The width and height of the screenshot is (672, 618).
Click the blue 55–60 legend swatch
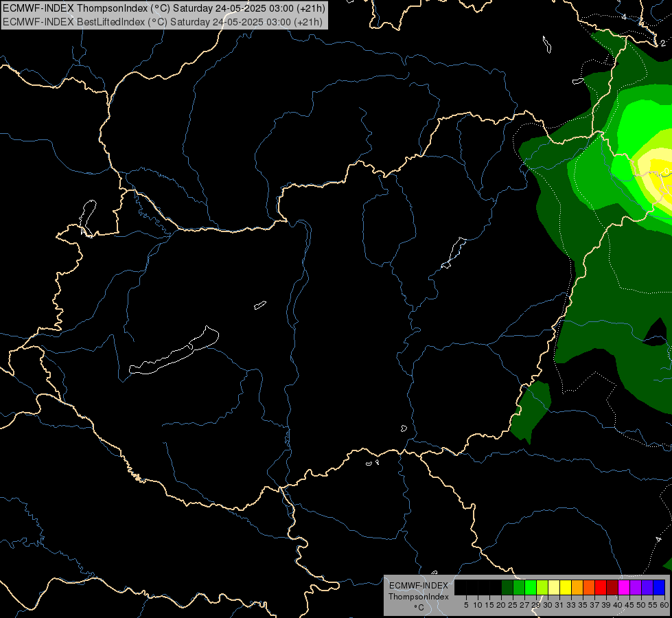tap(659, 587)
